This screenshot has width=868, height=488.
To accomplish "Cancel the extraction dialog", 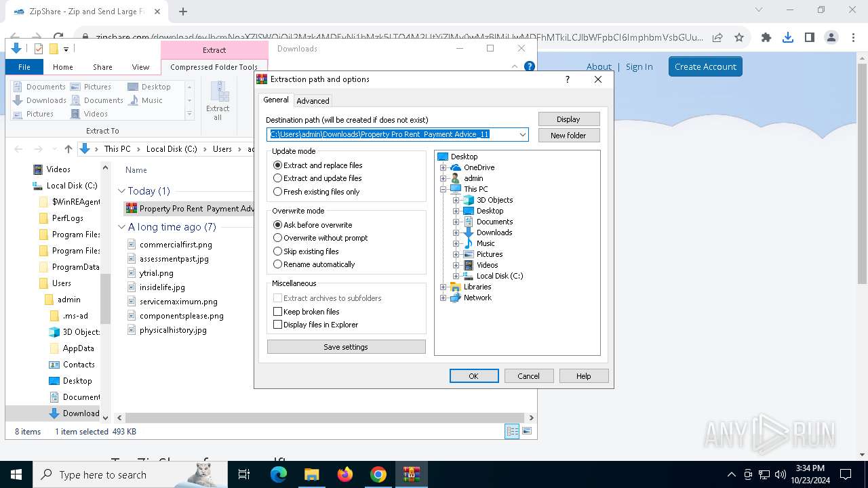I will click(x=529, y=376).
